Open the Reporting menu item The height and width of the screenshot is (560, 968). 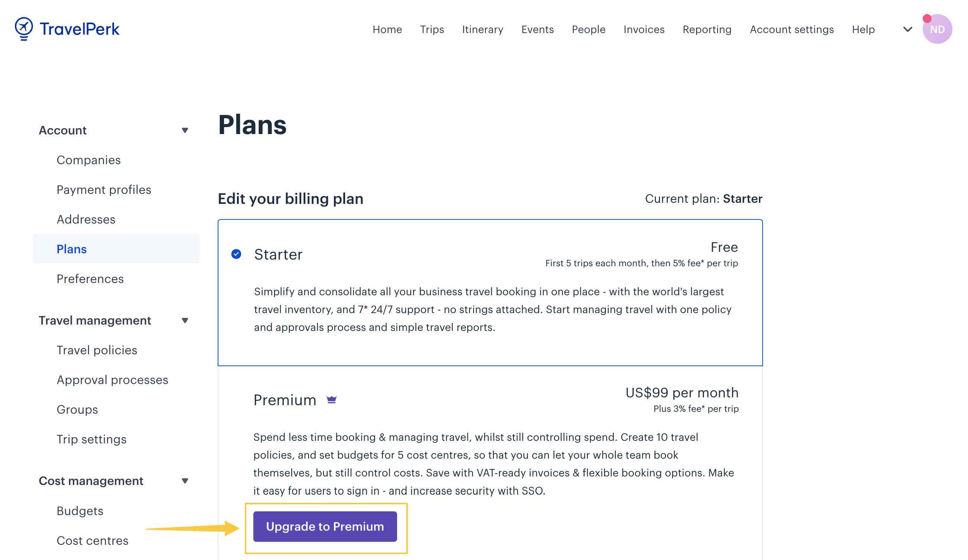point(707,30)
